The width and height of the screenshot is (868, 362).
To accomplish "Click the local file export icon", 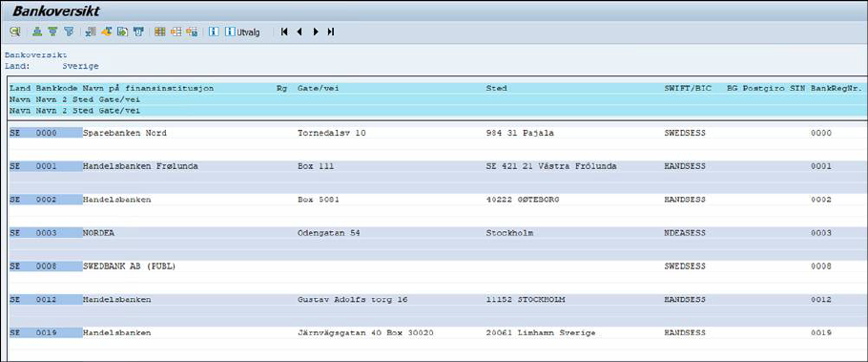I will coord(122,32).
